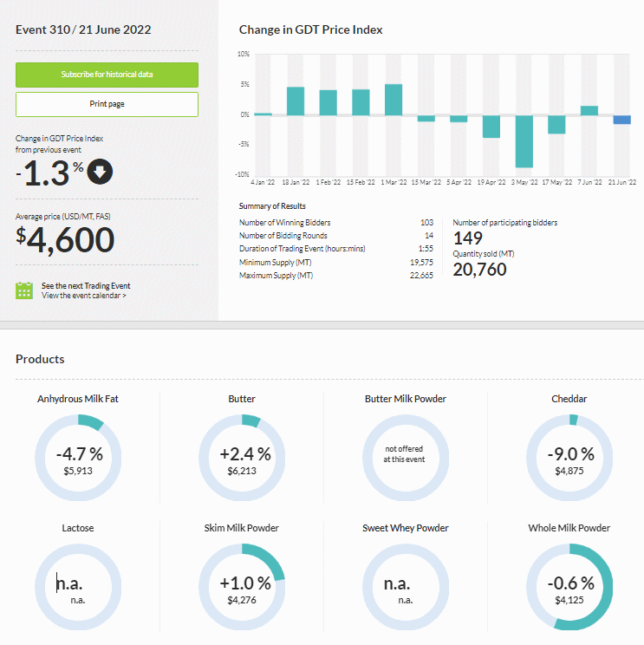Click the Event 310 / 21 June 2022 title
Screen dimensions: 644x645
[83, 29]
